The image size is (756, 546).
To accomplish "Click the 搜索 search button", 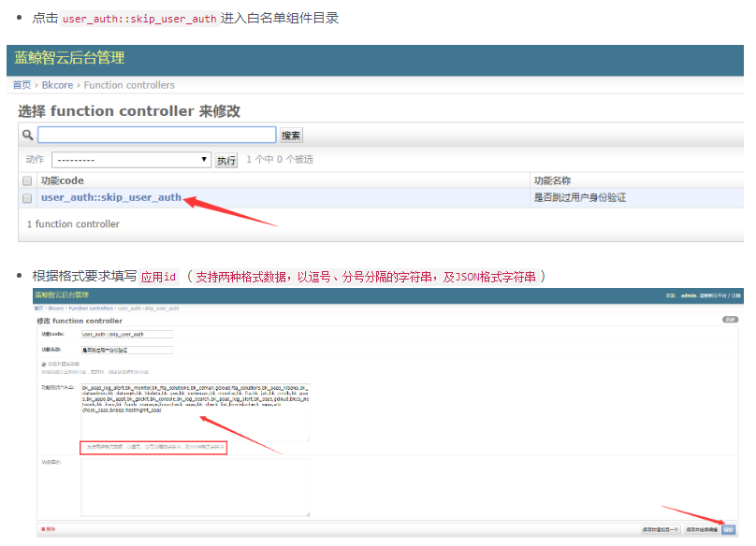I will point(291,136).
